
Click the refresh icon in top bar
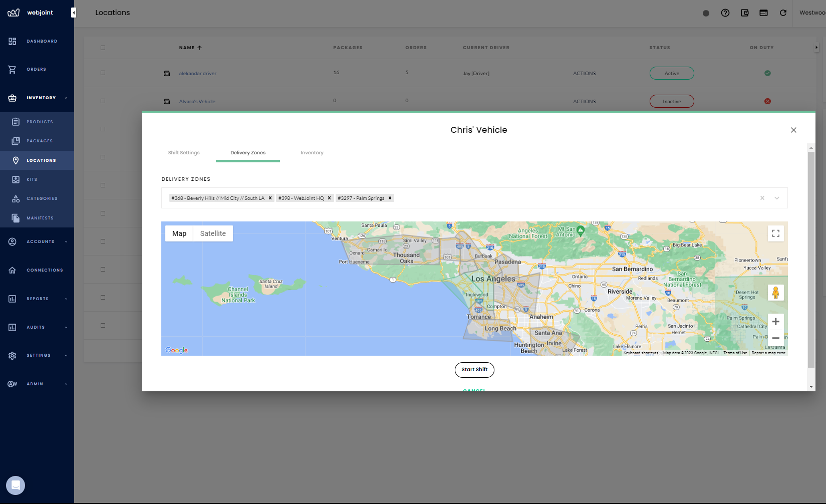coord(783,13)
